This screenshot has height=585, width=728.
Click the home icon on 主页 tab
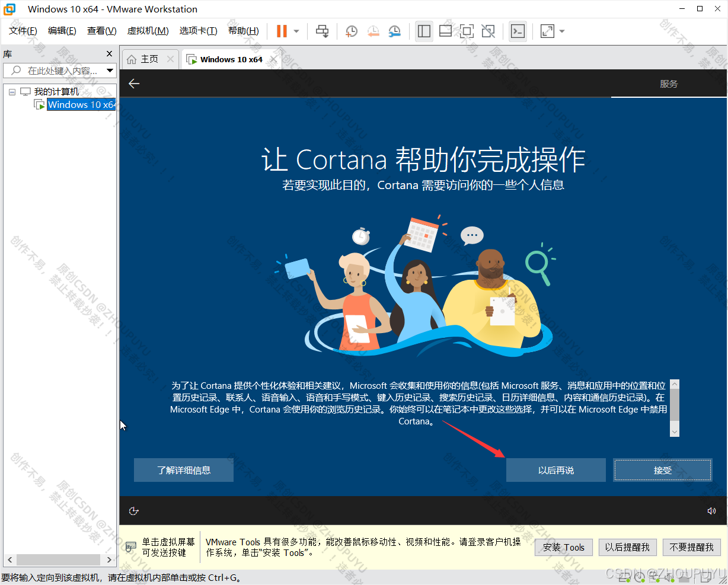(x=132, y=59)
